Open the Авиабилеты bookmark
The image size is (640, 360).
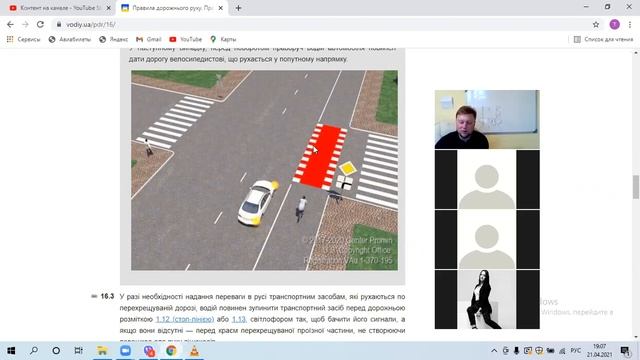70,39
